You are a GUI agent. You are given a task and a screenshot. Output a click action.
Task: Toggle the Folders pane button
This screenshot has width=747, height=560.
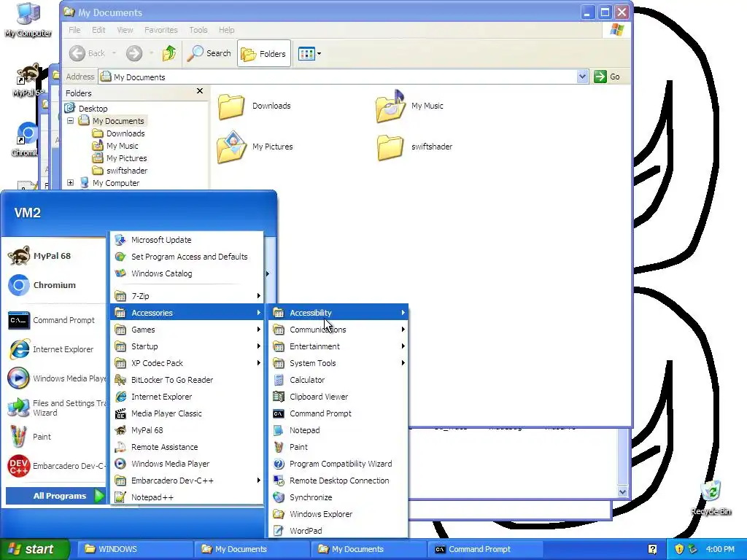tap(264, 53)
